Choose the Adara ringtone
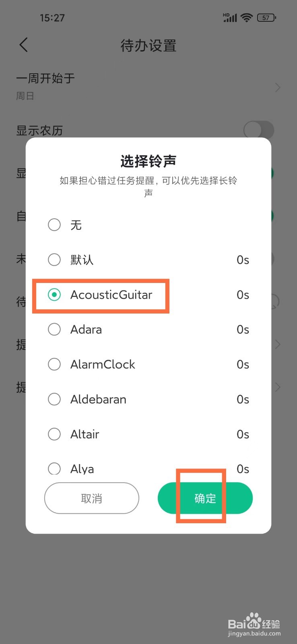297x644 pixels. pos(54,329)
